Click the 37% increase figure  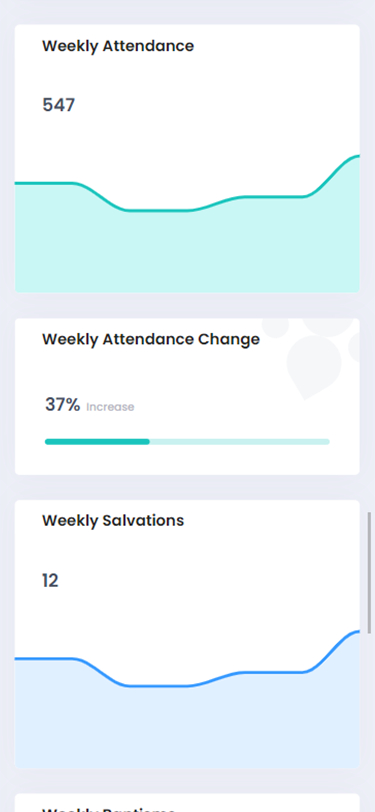[63, 404]
